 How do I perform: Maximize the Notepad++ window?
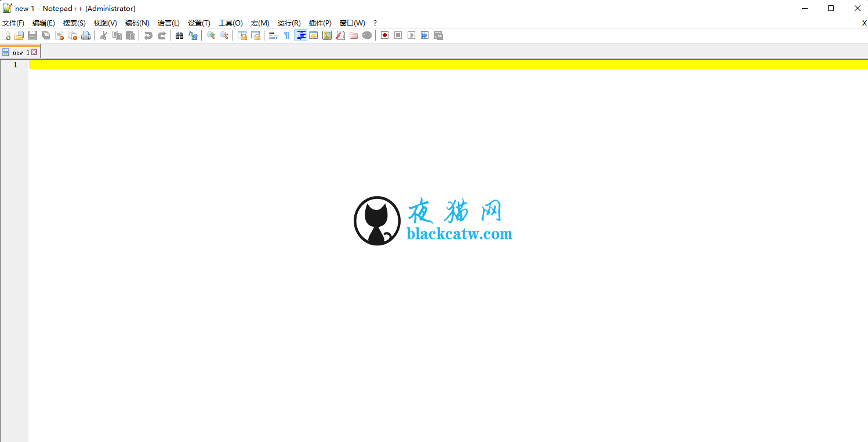click(x=831, y=8)
